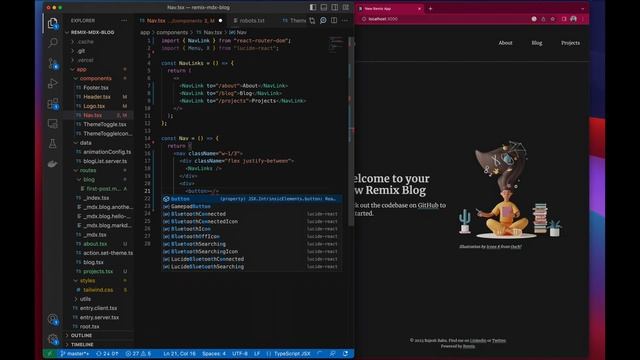The height and width of the screenshot is (360, 640).
Task: Follow Twitter link in page footer
Action: 499,340
